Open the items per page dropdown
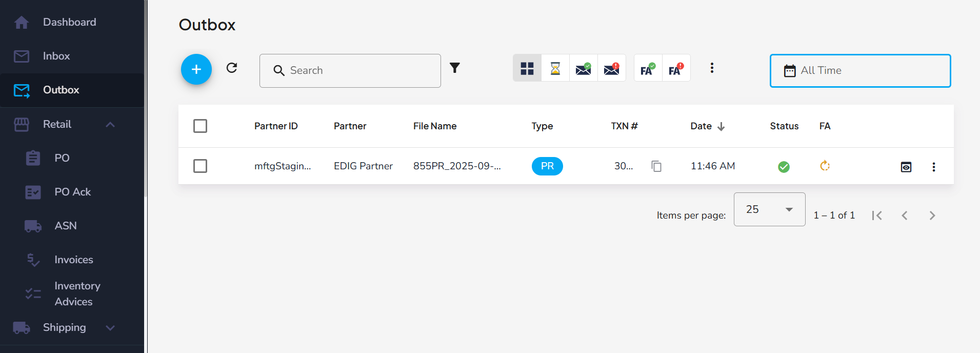Viewport: 980px width, 353px height. 769,209
